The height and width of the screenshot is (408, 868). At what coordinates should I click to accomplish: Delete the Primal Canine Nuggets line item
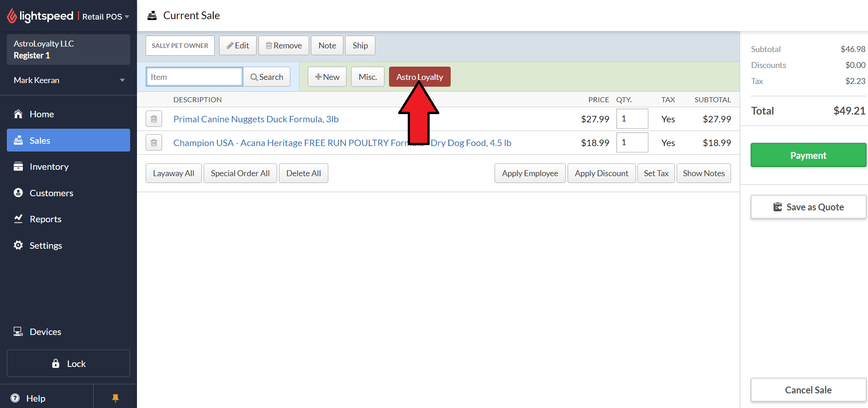pos(154,119)
